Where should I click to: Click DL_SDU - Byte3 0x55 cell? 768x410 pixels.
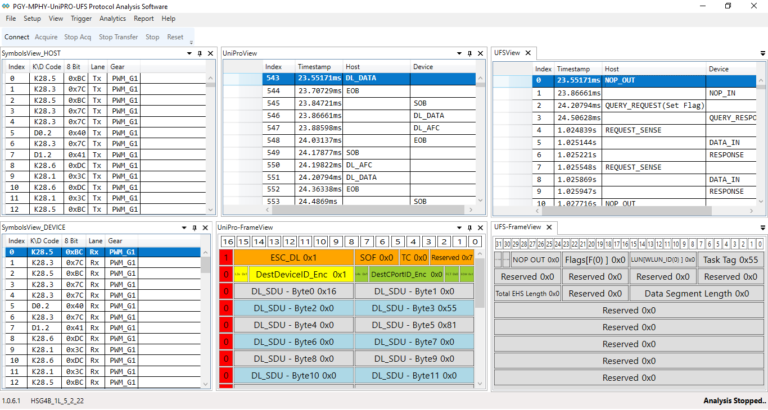point(414,308)
